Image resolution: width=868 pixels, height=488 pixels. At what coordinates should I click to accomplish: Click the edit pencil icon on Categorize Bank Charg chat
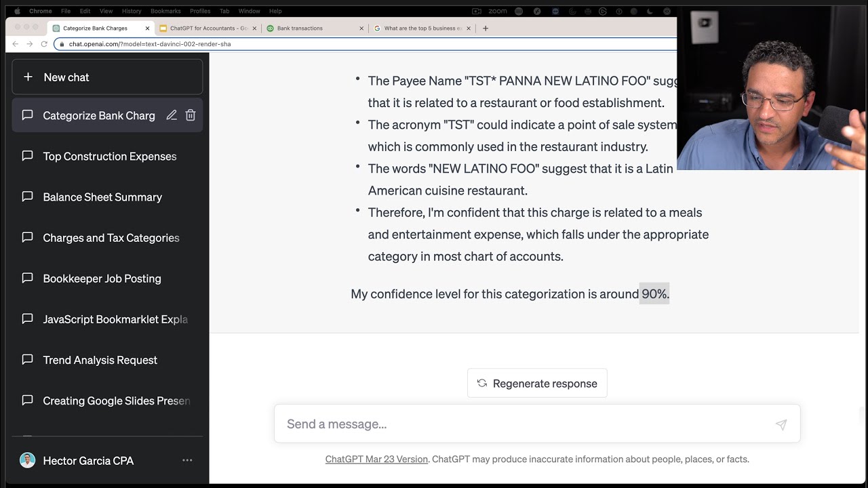pyautogui.click(x=172, y=115)
